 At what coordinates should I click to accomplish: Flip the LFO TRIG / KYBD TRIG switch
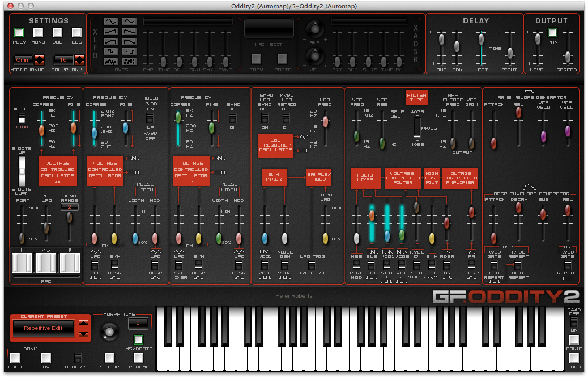tap(312, 265)
